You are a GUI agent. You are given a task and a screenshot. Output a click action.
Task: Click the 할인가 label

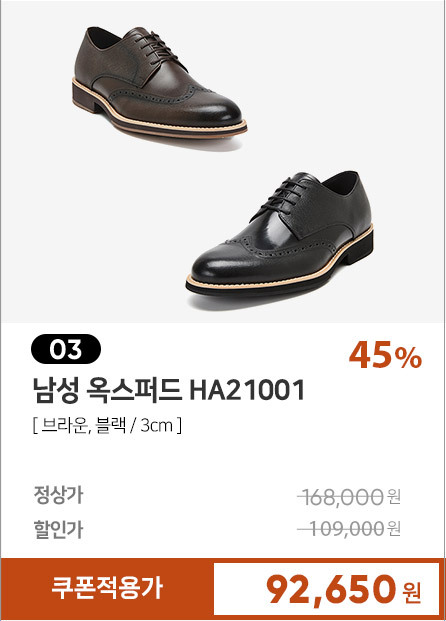[x=58, y=529]
